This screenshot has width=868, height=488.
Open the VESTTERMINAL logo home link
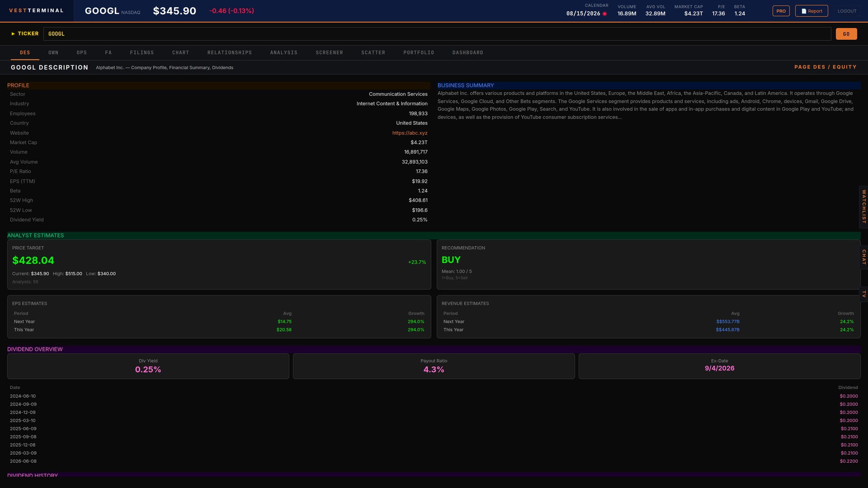coord(37,10)
